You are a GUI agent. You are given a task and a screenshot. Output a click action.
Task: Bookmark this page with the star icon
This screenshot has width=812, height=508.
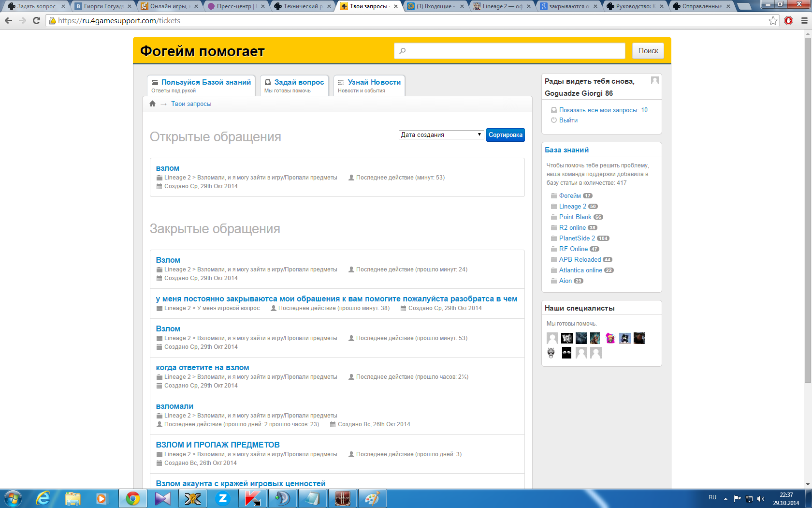773,21
